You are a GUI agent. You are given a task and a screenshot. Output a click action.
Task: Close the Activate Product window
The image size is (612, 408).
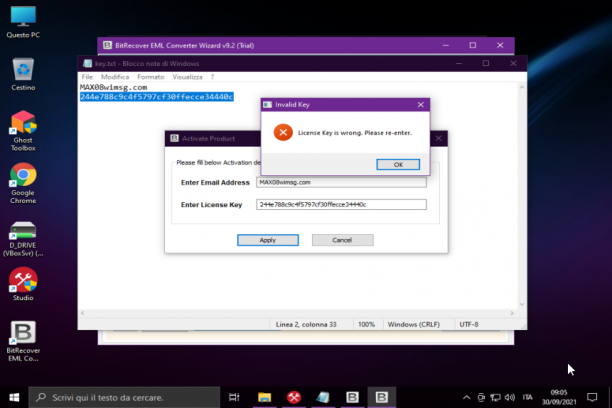pyautogui.click(x=439, y=139)
